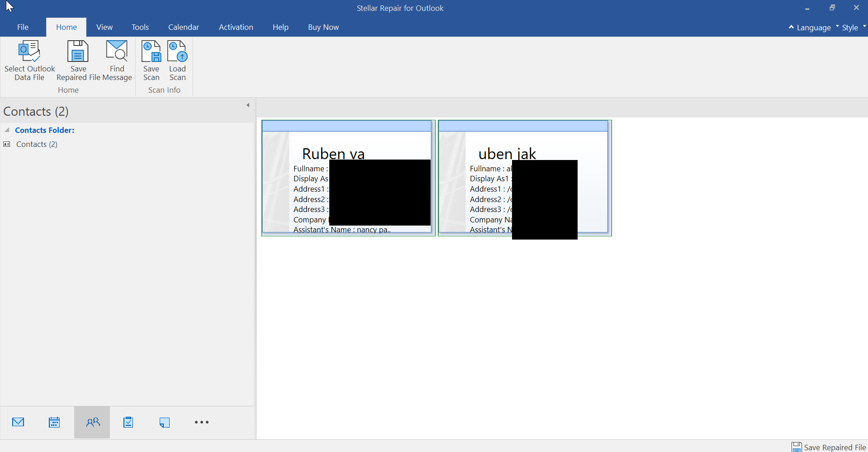Viewport: 868px width, 452px height.
Task: Open the Activation tab
Action: coord(236,27)
